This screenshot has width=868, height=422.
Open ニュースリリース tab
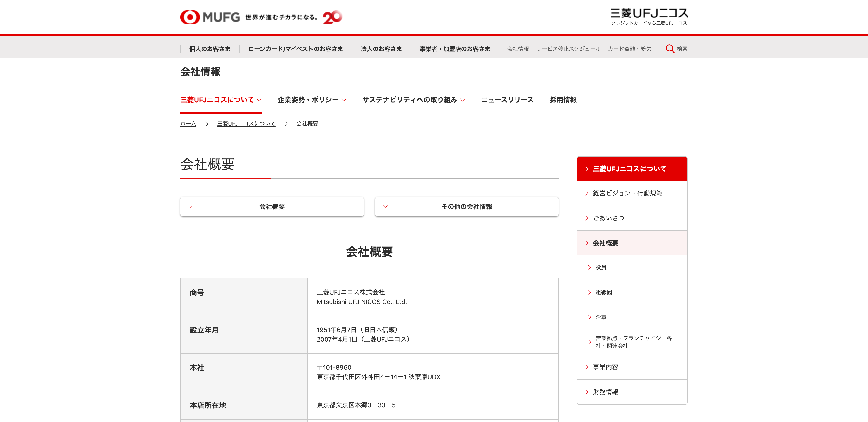pos(507,100)
